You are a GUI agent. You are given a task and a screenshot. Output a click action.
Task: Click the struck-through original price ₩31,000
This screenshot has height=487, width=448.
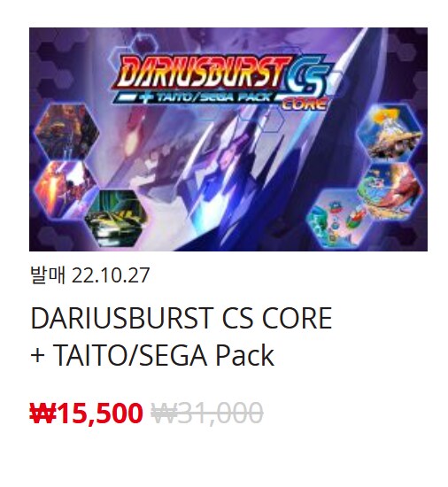(207, 414)
